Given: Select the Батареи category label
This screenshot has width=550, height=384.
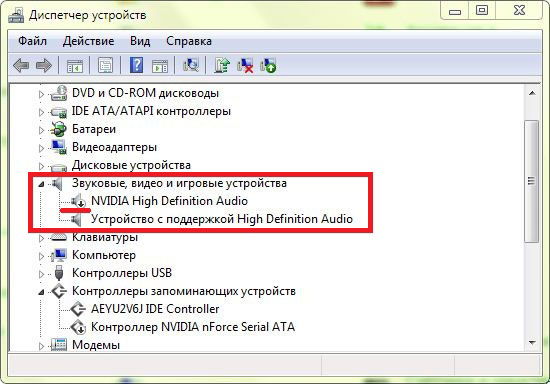Looking at the screenshot, I should point(94,129).
